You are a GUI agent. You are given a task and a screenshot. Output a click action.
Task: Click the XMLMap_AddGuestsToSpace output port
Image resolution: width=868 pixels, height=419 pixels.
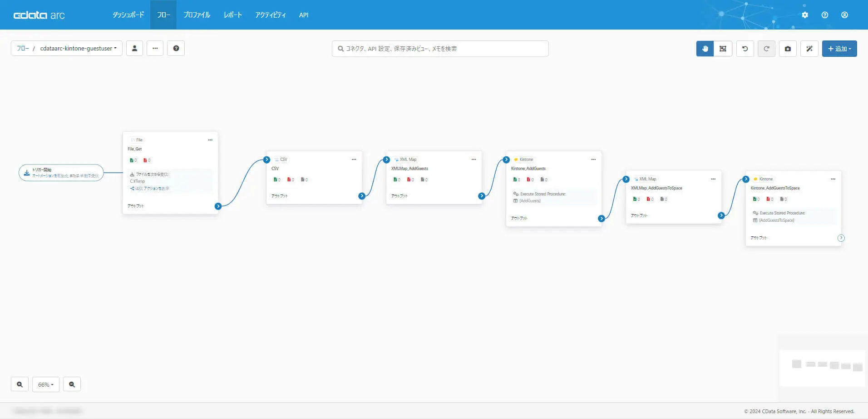(721, 215)
